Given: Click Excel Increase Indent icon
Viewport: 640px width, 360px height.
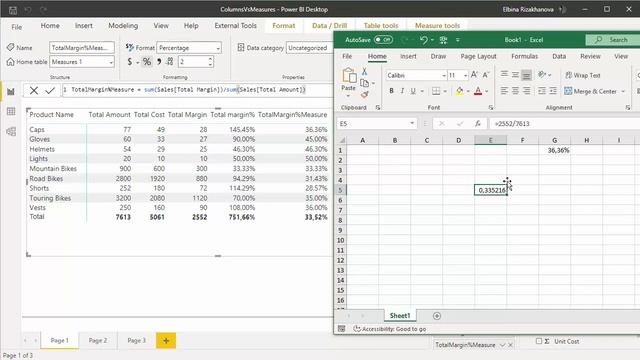Looking at the screenshot, I should coord(553,91).
